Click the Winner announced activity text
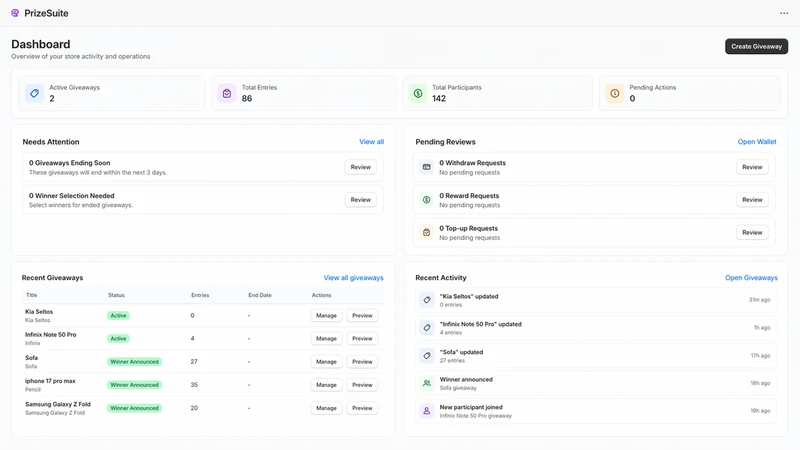This screenshot has height=450, width=800. (466, 380)
